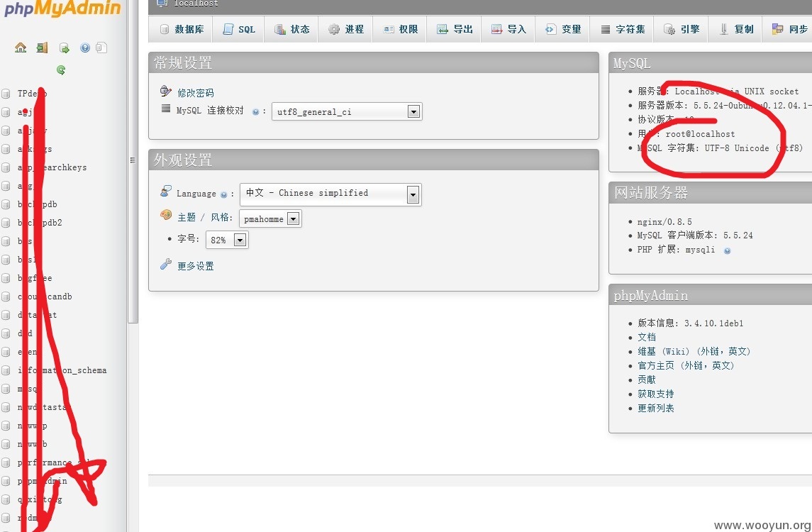Click the PHP 扩展: mysqli text
Image resolution: width=812 pixels, height=532 pixels.
pos(676,250)
